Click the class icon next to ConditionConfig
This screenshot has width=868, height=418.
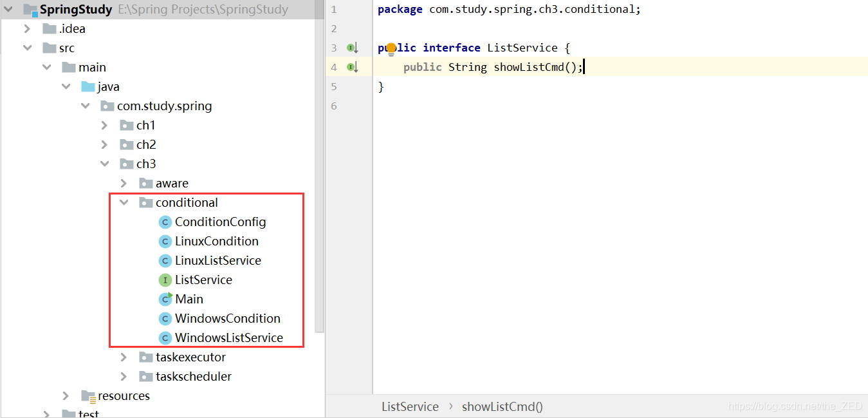coord(165,222)
